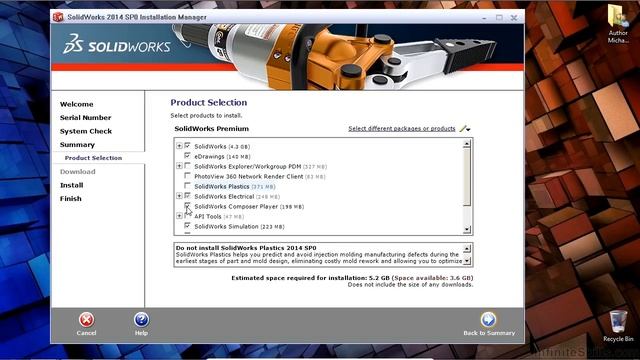This screenshot has height=360, width=640.
Task: Click the SolidWorks logo in banner
Action: (117, 44)
